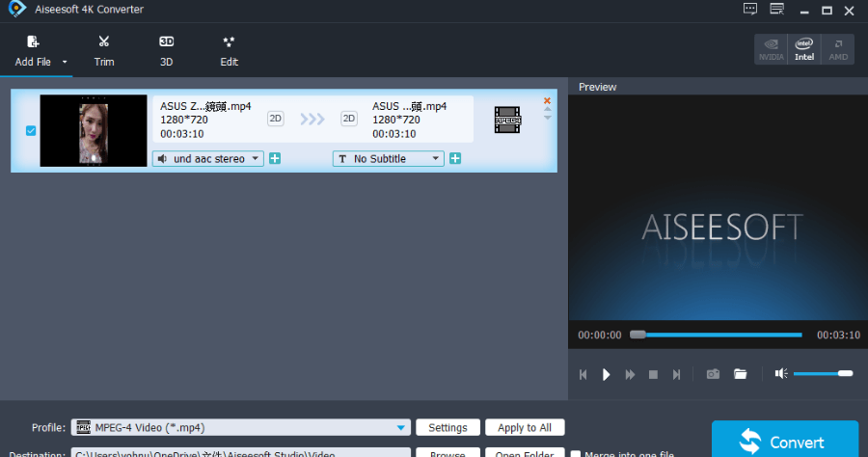This screenshot has height=457, width=868.
Task: Click the Add File button
Action: coord(33,51)
